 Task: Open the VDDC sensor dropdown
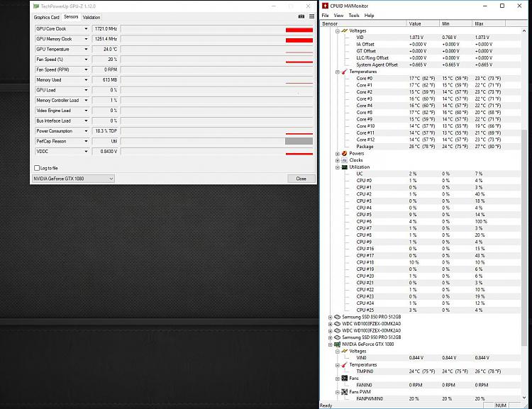click(86, 151)
